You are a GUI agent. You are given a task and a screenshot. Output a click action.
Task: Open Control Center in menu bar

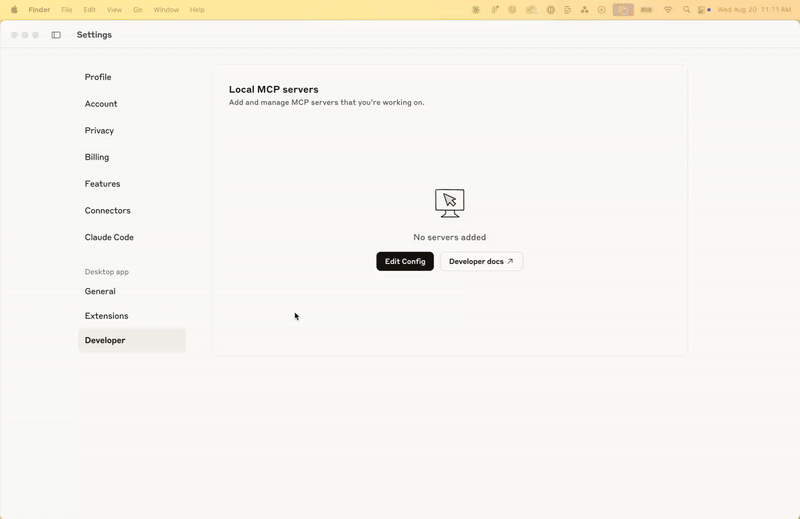tap(704, 10)
